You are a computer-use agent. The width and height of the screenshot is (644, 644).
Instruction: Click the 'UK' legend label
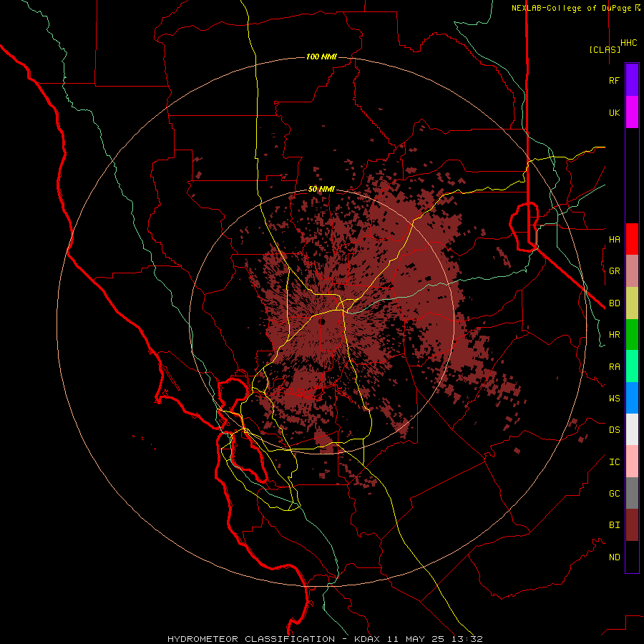[x=614, y=112]
